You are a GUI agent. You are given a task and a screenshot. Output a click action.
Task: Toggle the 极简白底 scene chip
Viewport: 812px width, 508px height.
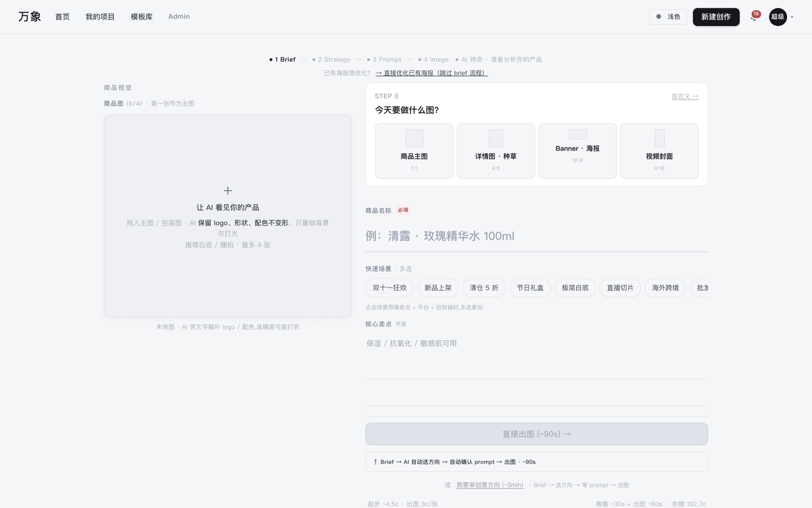click(575, 288)
